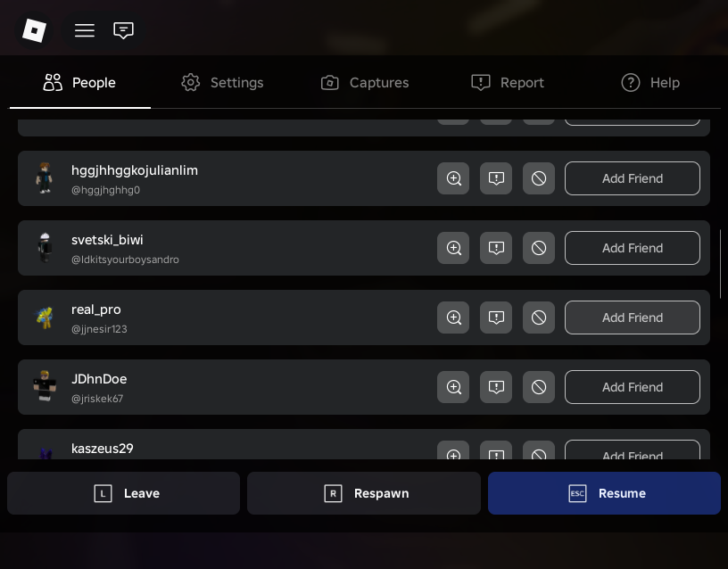Block player real_pro
Image resolution: width=728 pixels, height=569 pixels.
[x=539, y=317]
